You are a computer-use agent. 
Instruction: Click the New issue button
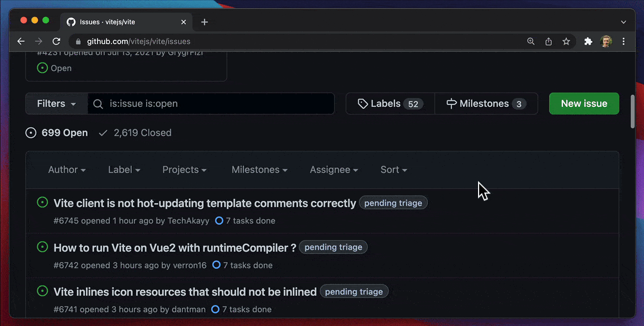(584, 104)
